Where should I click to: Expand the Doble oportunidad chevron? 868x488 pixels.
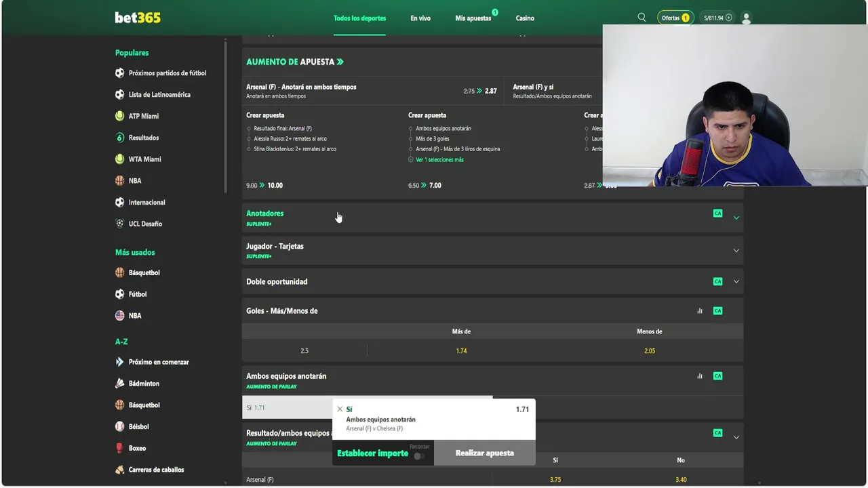[x=736, y=281]
